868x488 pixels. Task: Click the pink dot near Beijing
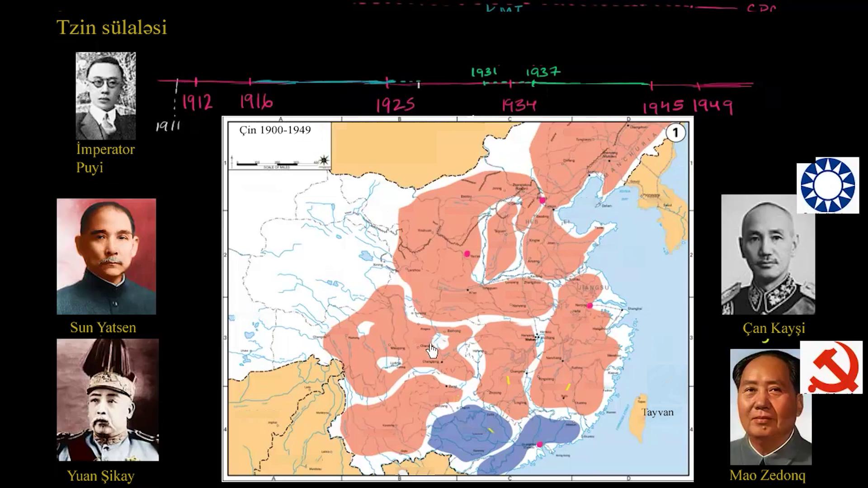[x=542, y=200]
